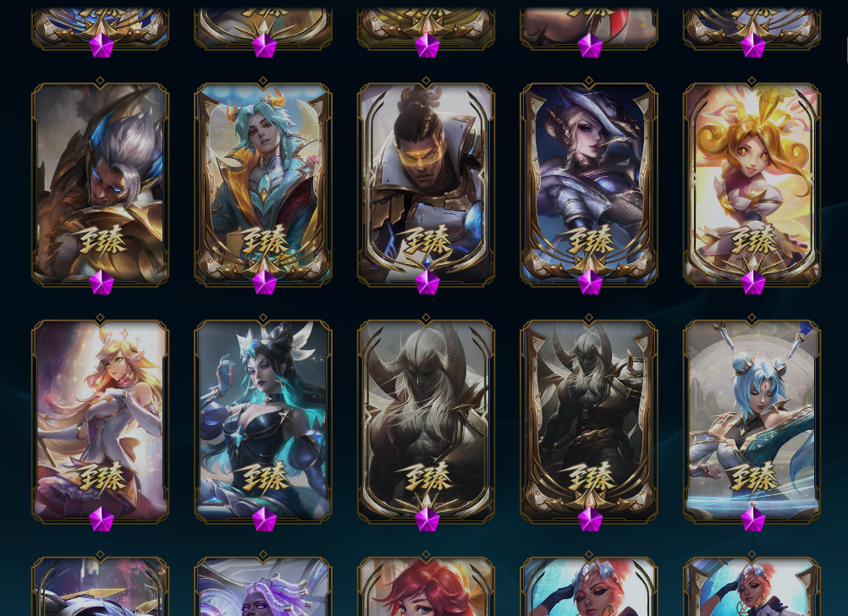Select the blonde champion wearing dark hat
This screenshot has height=616, width=848.
click(589, 184)
